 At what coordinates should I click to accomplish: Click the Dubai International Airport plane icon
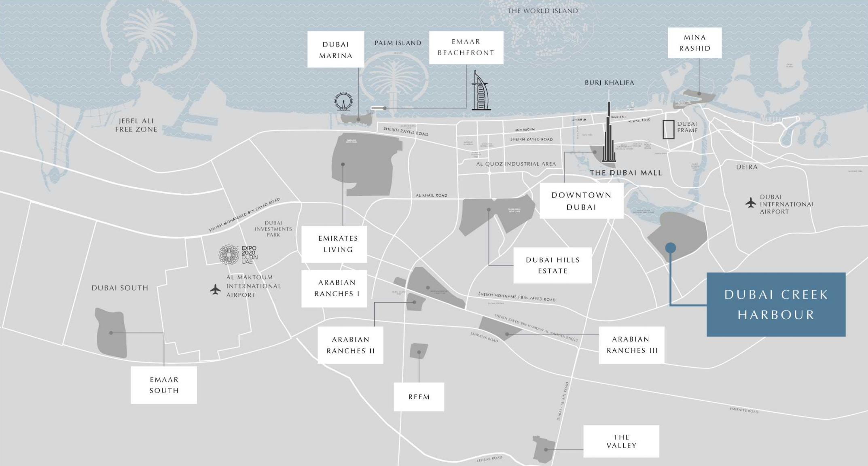(751, 203)
